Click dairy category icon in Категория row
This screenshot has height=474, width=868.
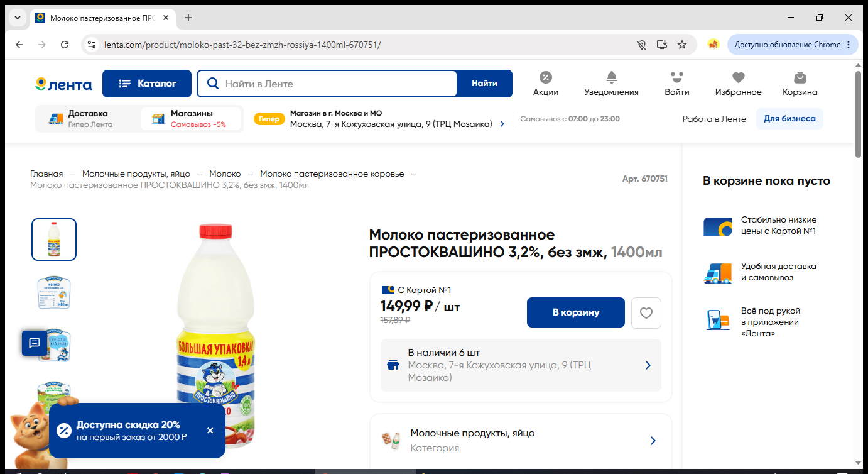(x=392, y=441)
